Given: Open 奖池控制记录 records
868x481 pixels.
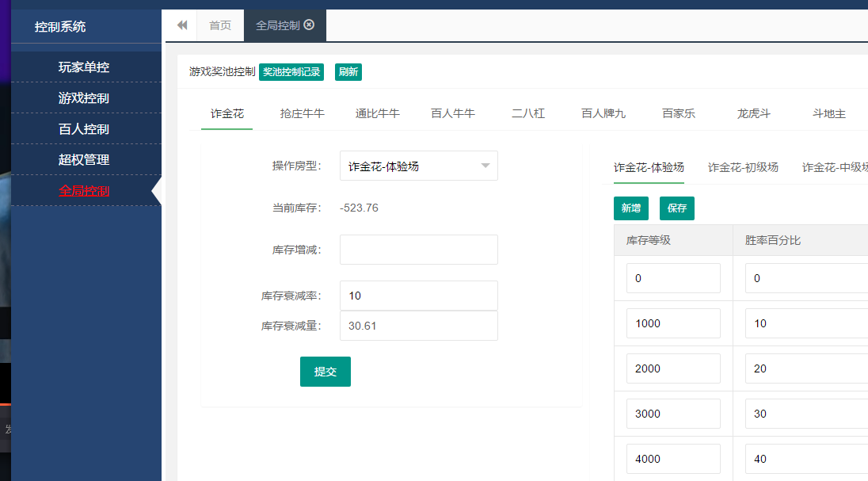Looking at the screenshot, I should (291, 72).
